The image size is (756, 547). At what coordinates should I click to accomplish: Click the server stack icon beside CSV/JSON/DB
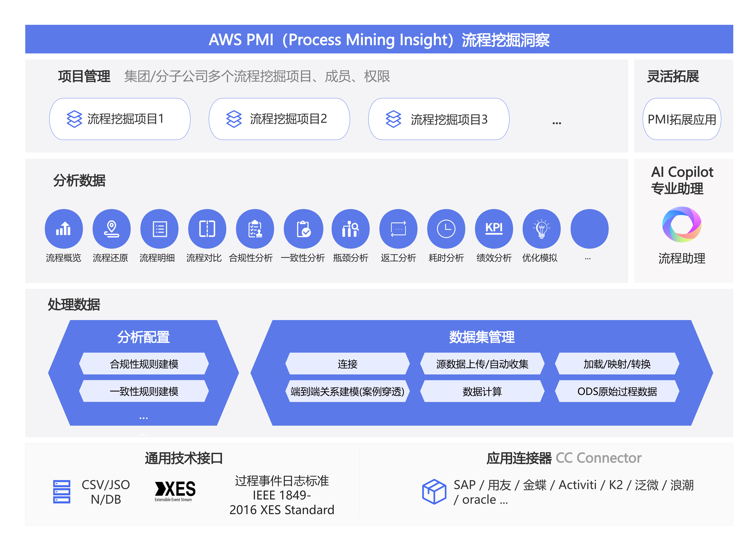coord(62,492)
